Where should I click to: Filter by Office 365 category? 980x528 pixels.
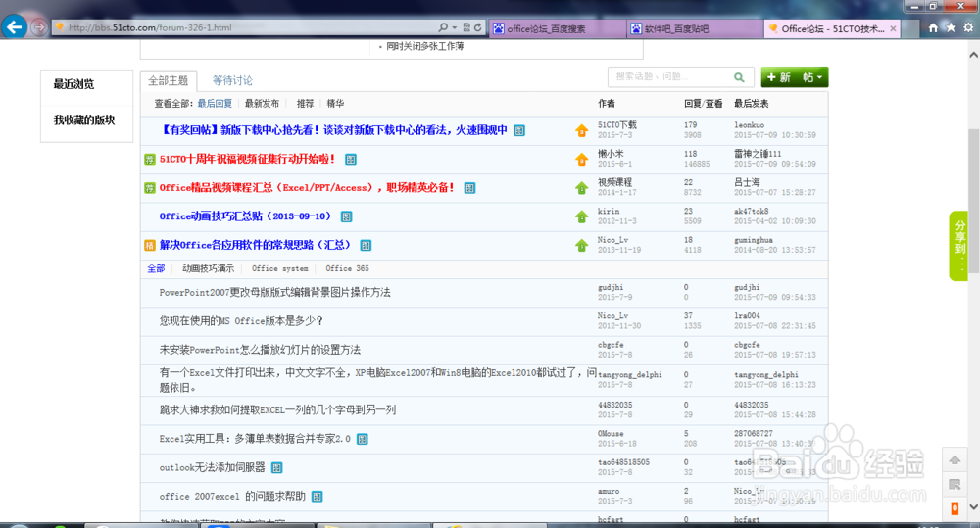[x=348, y=268]
